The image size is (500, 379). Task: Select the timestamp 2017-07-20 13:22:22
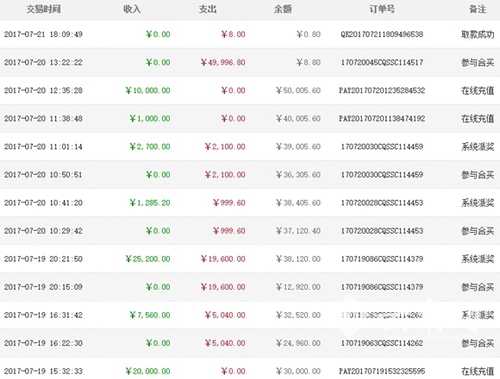43,62
